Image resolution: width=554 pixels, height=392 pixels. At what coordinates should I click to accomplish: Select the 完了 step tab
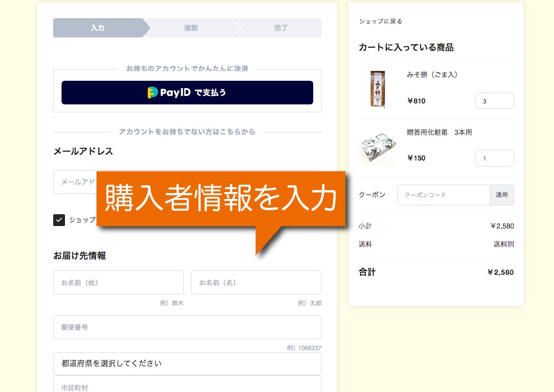pos(281,28)
